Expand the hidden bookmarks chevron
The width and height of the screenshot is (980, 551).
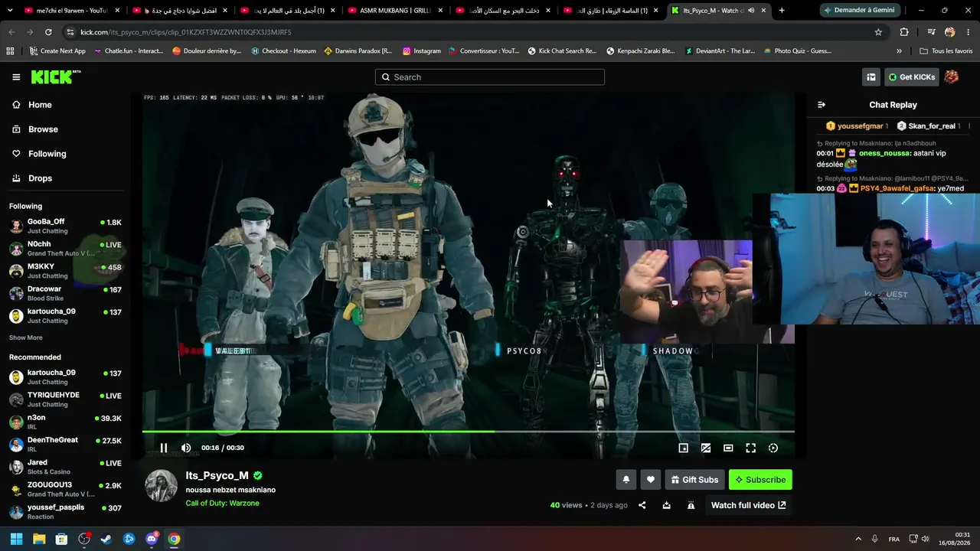tap(899, 51)
